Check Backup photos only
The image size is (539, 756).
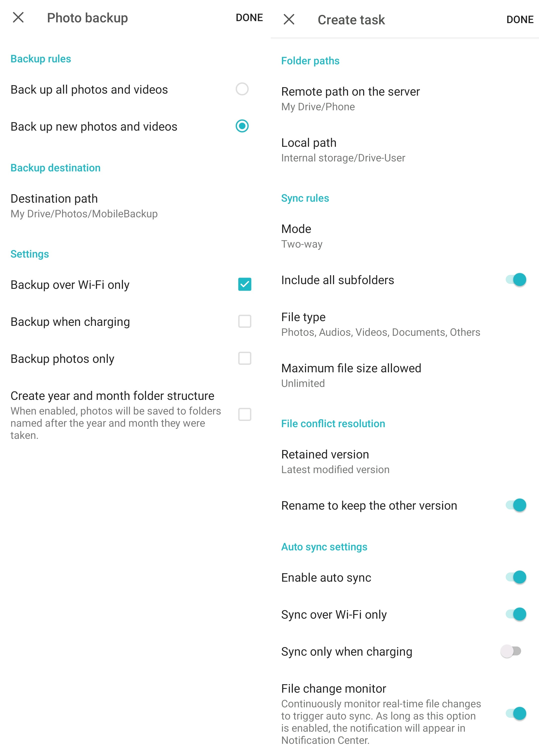coord(245,358)
